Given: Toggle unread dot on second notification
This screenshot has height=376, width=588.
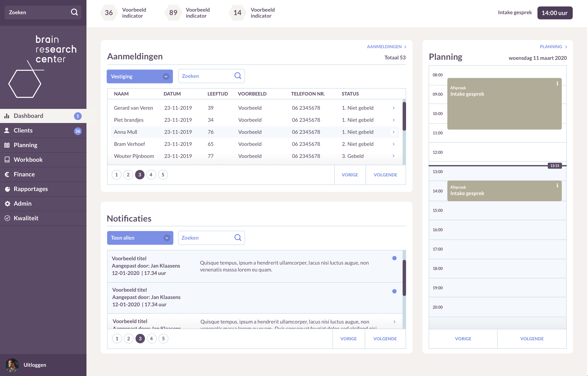Looking at the screenshot, I should point(394,291).
